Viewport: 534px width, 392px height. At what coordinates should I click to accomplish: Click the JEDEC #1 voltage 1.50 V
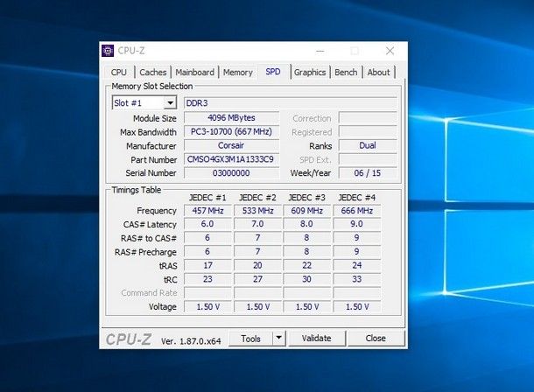pos(207,306)
